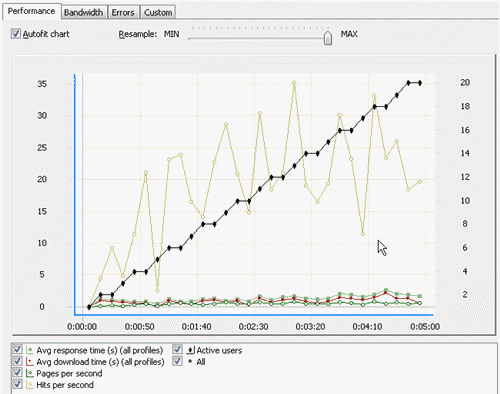Click the last Active users data point
This screenshot has width=500, height=394.
pyautogui.click(x=420, y=83)
